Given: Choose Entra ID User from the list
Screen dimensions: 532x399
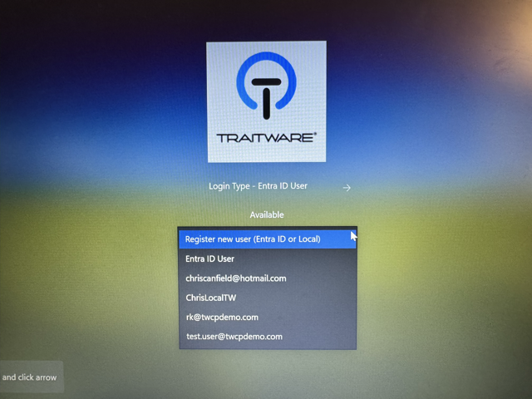Looking at the screenshot, I should 268,259.
